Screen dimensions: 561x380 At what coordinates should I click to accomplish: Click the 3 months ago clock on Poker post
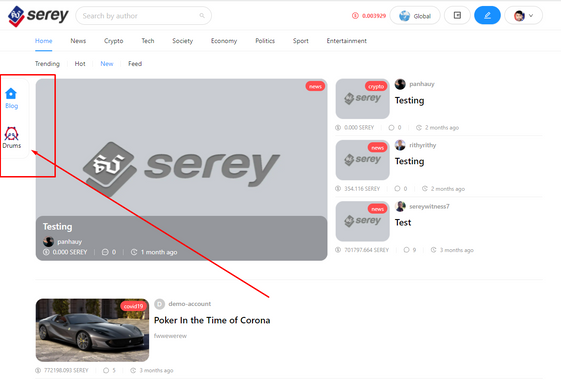[x=133, y=370]
